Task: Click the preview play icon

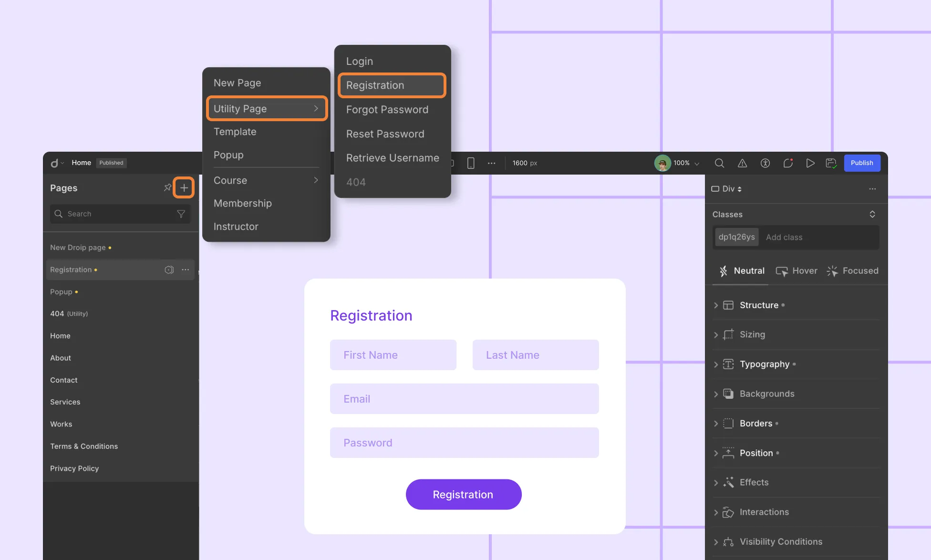Action: [x=810, y=163]
